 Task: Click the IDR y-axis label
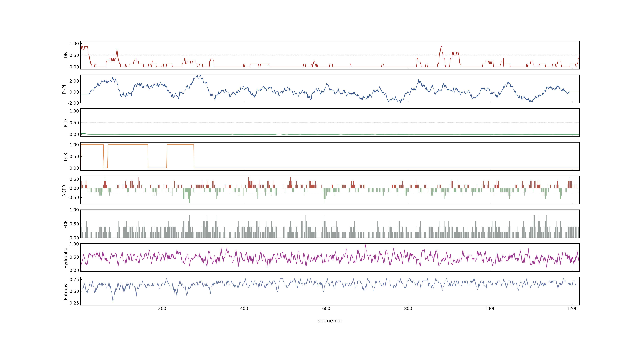(x=66, y=55)
